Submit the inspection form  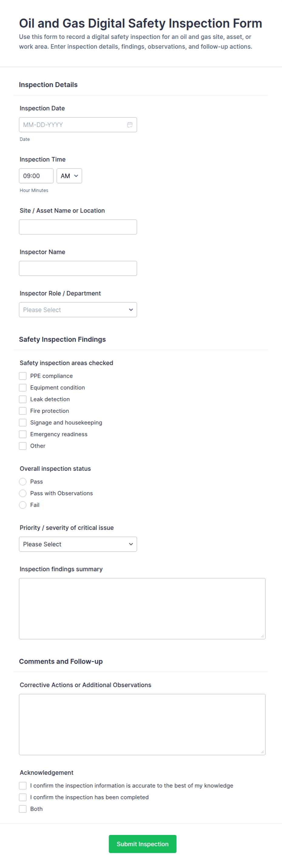pyautogui.click(x=143, y=844)
